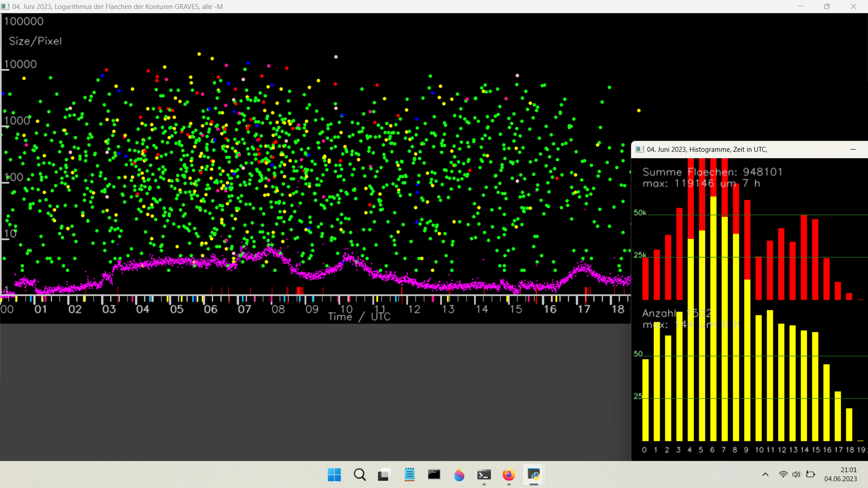Open the blue droplet app on the taskbar
Screen dimensions: 868x488
pyautogui.click(x=459, y=475)
